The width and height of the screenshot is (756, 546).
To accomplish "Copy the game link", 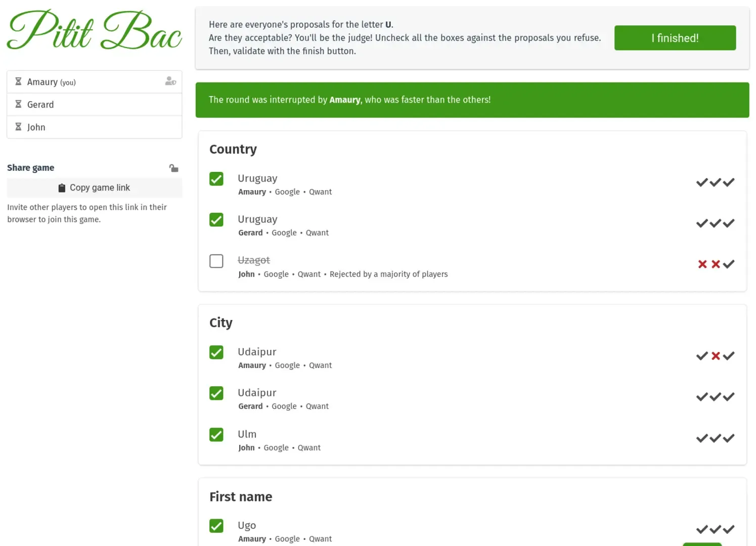I will point(95,188).
